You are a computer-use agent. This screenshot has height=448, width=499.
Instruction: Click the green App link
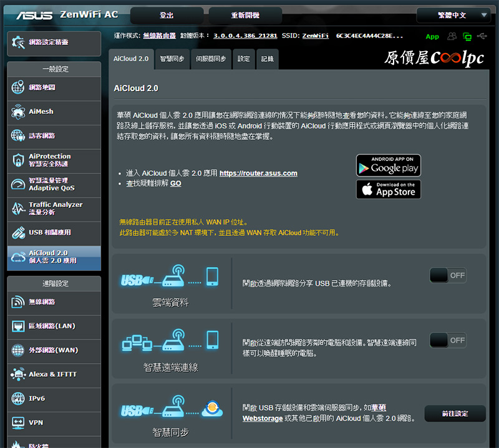pyautogui.click(x=432, y=37)
